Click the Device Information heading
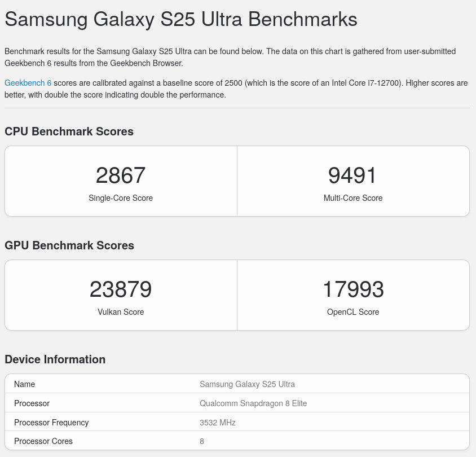The image size is (476, 457). pyautogui.click(x=55, y=359)
